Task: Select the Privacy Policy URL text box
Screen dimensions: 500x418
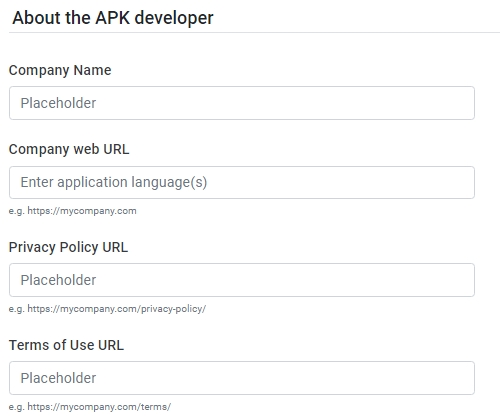Action: pyautogui.click(x=242, y=280)
